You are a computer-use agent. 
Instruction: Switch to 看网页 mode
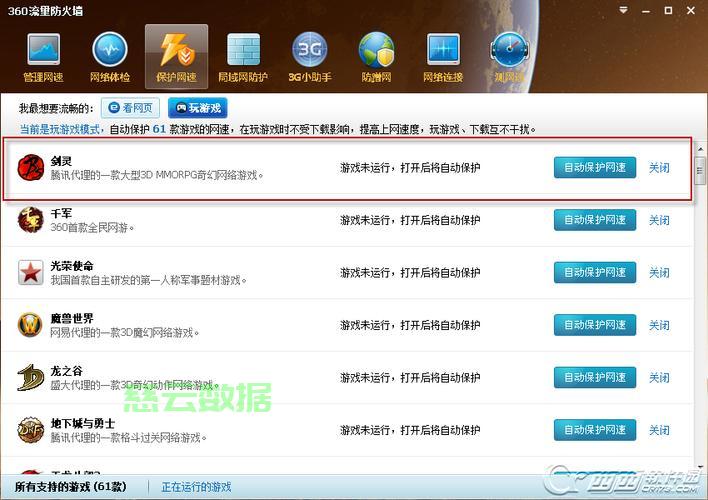coord(130,108)
